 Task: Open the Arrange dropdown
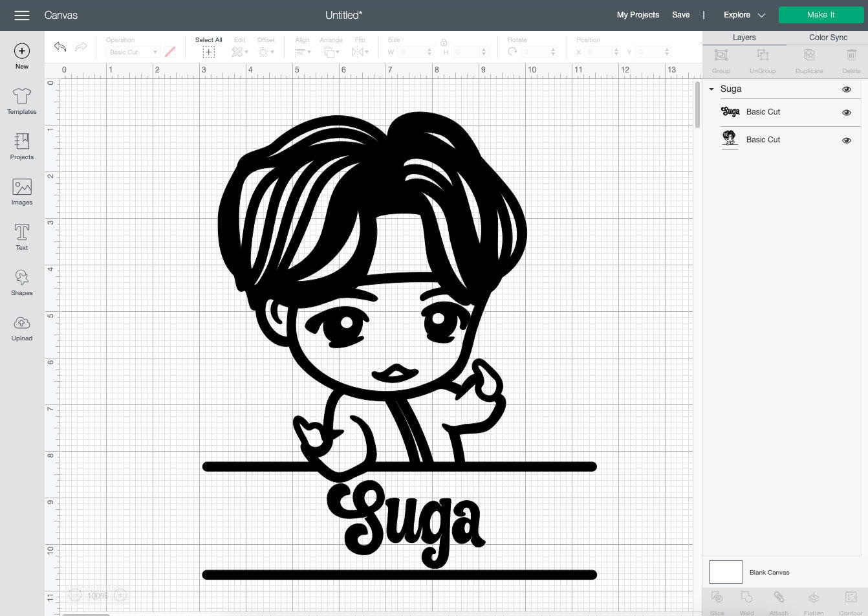[331, 52]
